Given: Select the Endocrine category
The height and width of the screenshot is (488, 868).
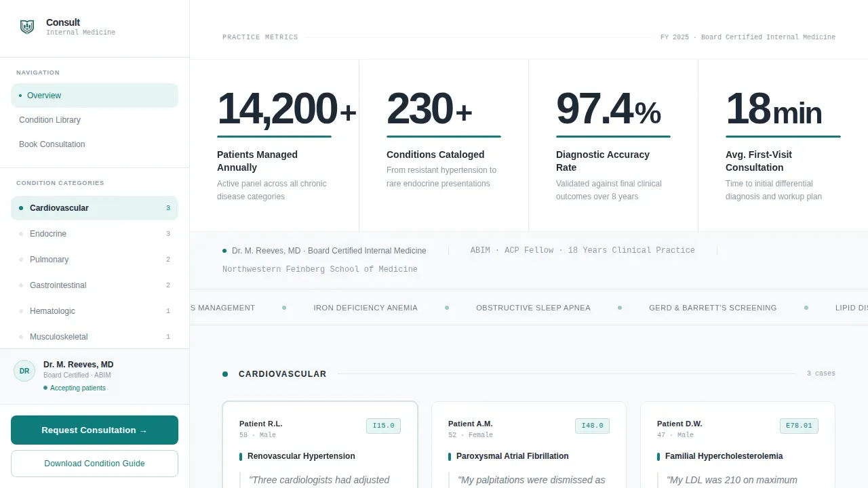Looking at the screenshot, I should (94, 234).
